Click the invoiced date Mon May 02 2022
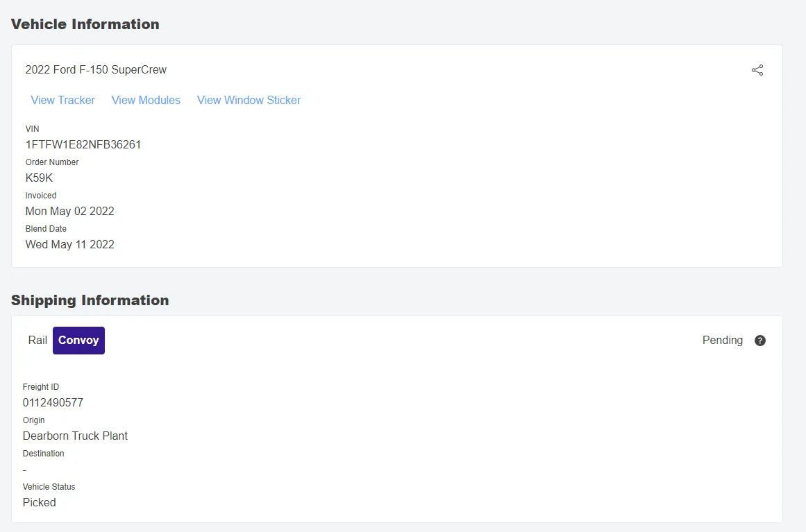Screen dimensions: 806x532 (69, 211)
